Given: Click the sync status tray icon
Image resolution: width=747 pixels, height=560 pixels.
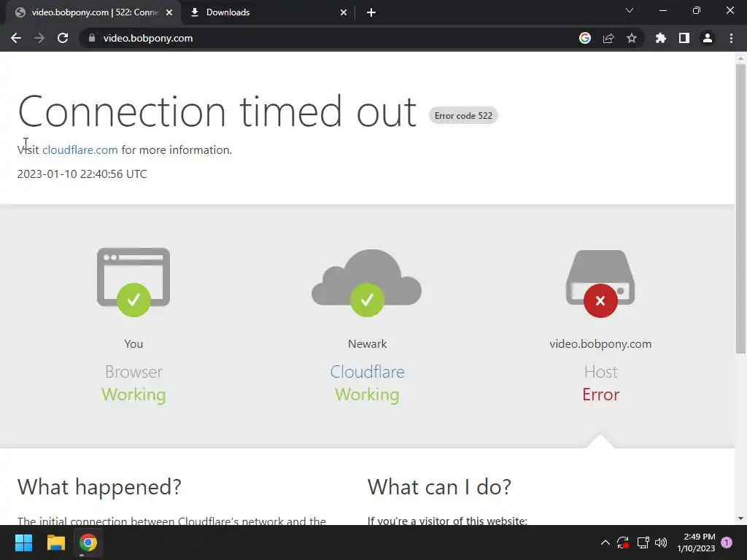Looking at the screenshot, I should (x=623, y=542).
